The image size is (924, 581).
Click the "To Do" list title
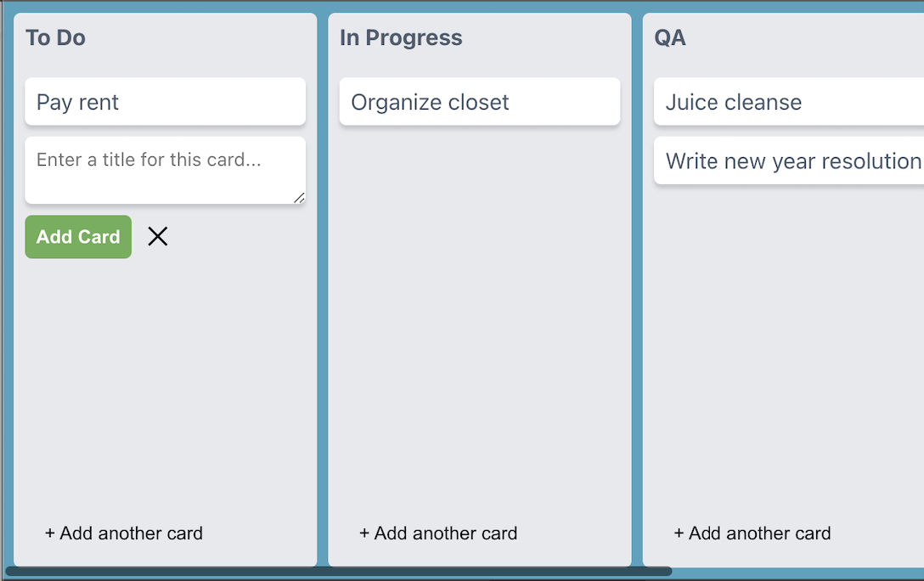click(56, 37)
